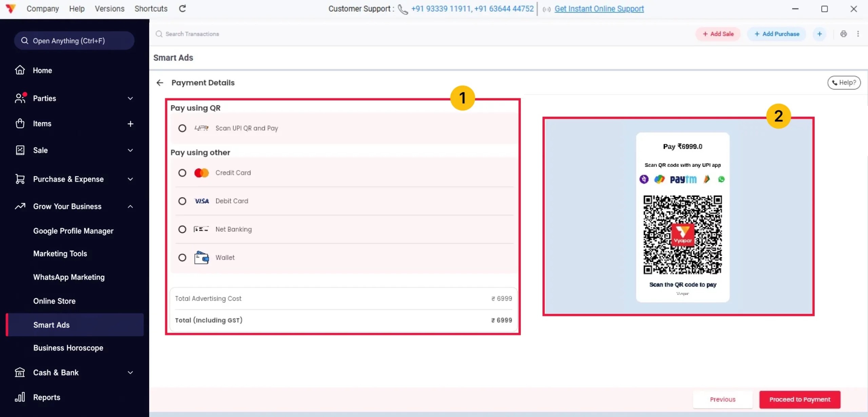Select Smart Ads in sidebar

point(75,325)
